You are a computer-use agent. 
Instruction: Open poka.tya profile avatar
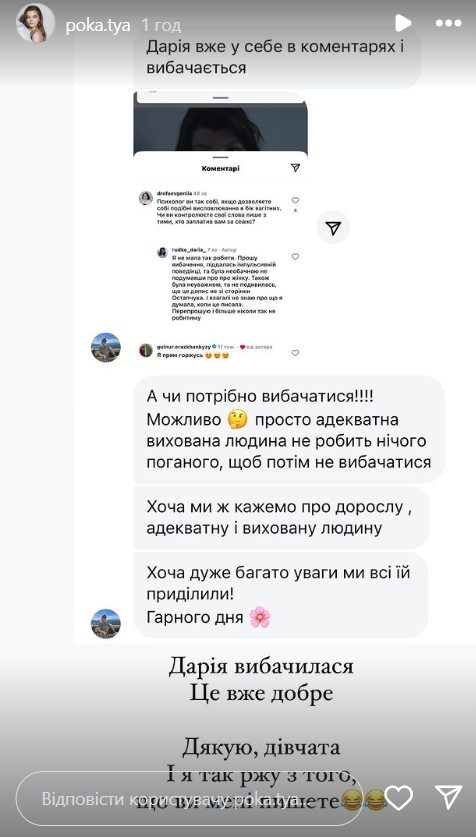(35, 23)
